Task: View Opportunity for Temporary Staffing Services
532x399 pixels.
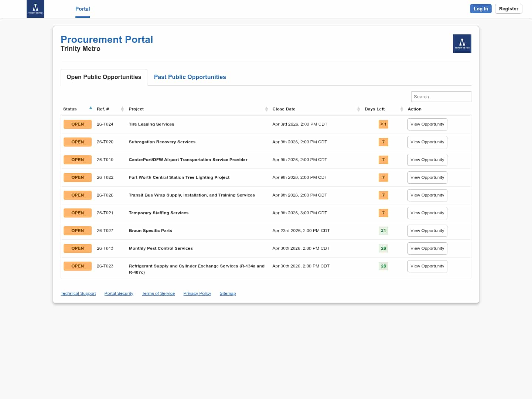Action: (x=427, y=213)
